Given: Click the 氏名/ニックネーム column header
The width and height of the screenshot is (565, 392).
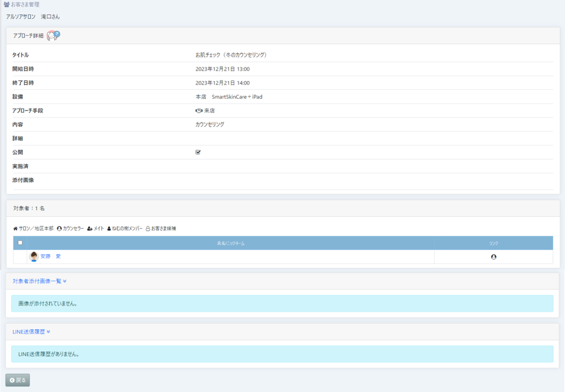Looking at the screenshot, I should pos(230,243).
